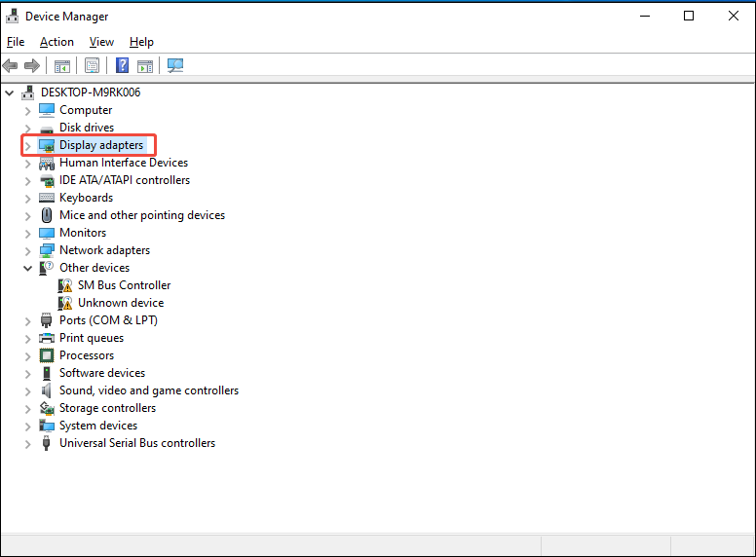The width and height of the screenshot is (756, 557).
Task: Click the Universal Serial Bus controllers icon
Action: coord(47,443)
